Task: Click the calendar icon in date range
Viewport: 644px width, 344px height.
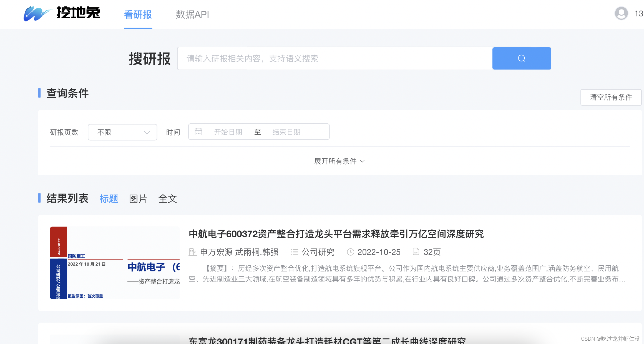Action: pyautogui.click(x=198, y=132)
